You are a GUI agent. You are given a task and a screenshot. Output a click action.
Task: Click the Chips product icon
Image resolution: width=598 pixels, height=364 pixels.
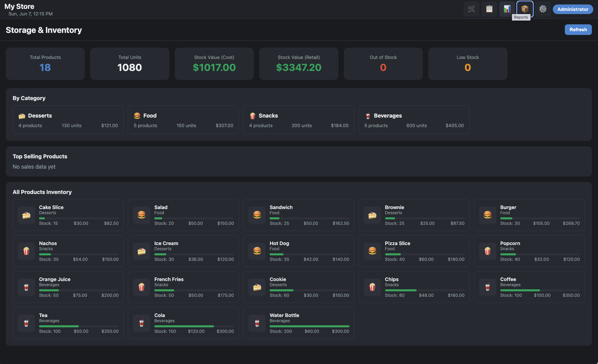[372, 287]
